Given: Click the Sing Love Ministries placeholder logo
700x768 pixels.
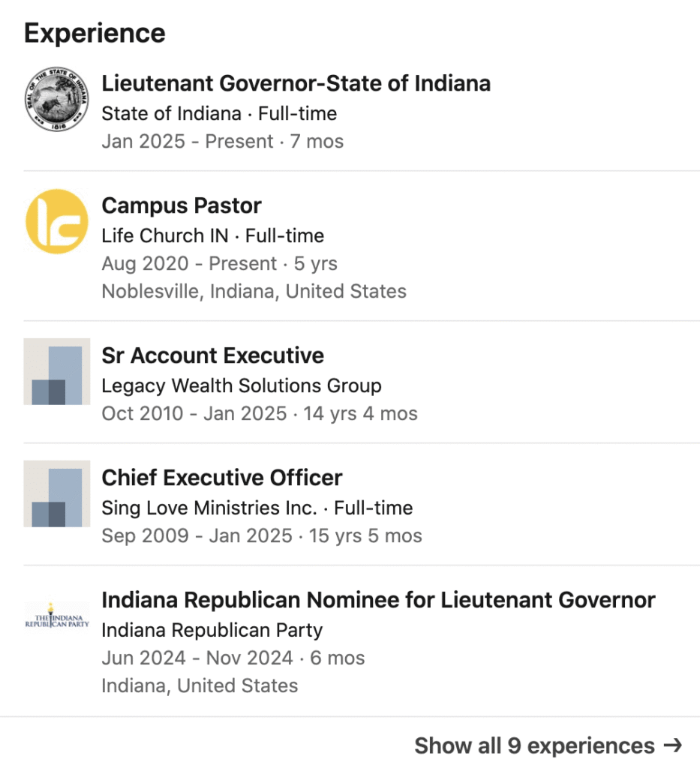Looking at the screenshot, I should tap(57, 493).
